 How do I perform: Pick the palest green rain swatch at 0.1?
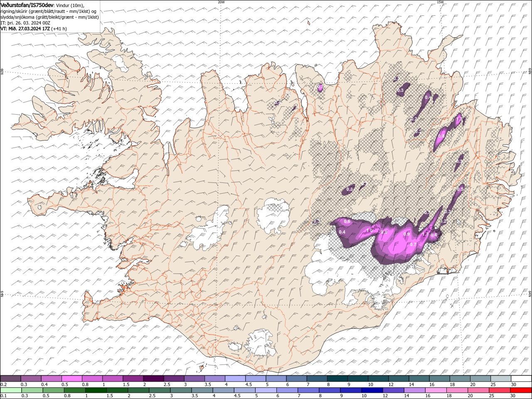[11, 390]
